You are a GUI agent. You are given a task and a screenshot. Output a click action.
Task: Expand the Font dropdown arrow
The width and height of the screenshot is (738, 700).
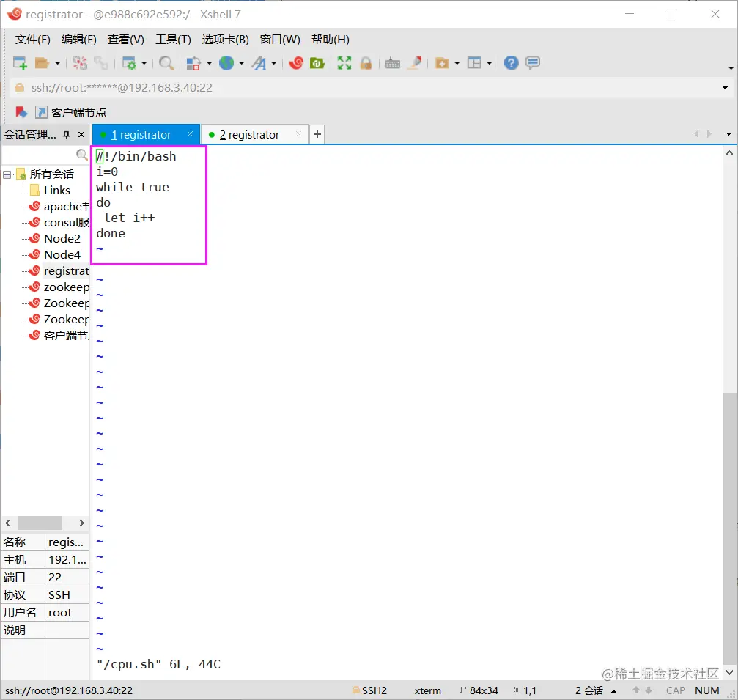(x=274, y=62)
